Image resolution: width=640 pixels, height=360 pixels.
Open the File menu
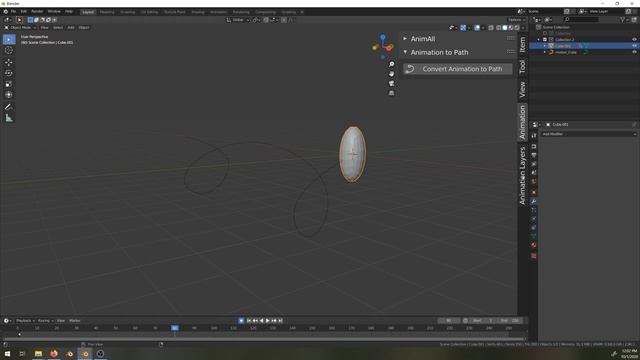[13, 11]
